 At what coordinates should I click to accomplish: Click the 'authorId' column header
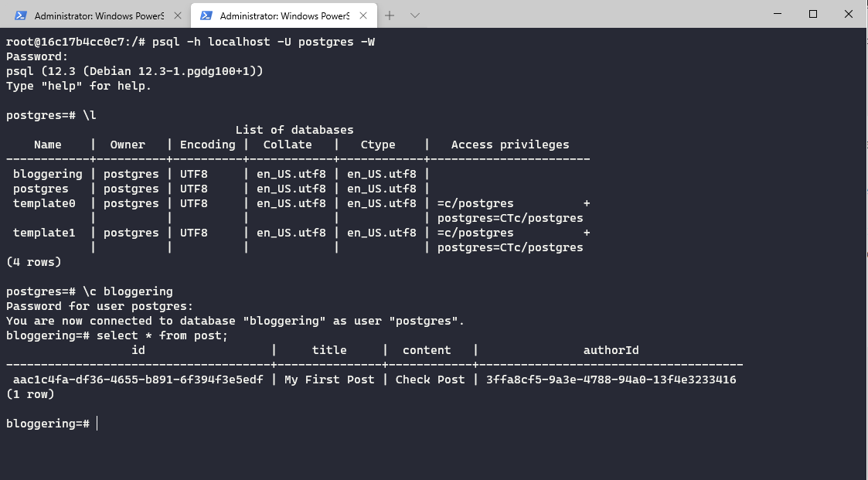(x=611, y=350)
